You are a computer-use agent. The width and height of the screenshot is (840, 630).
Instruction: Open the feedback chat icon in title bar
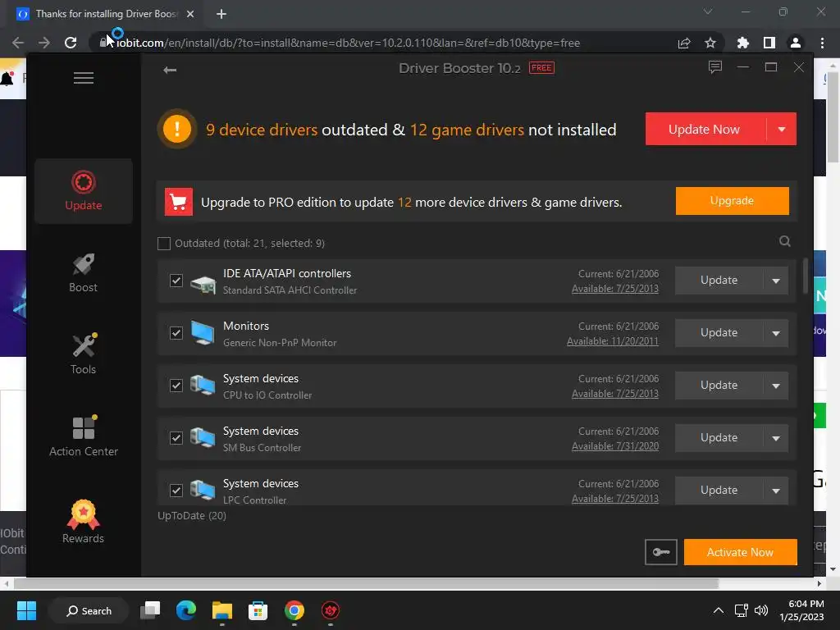(x=715, y=67)
